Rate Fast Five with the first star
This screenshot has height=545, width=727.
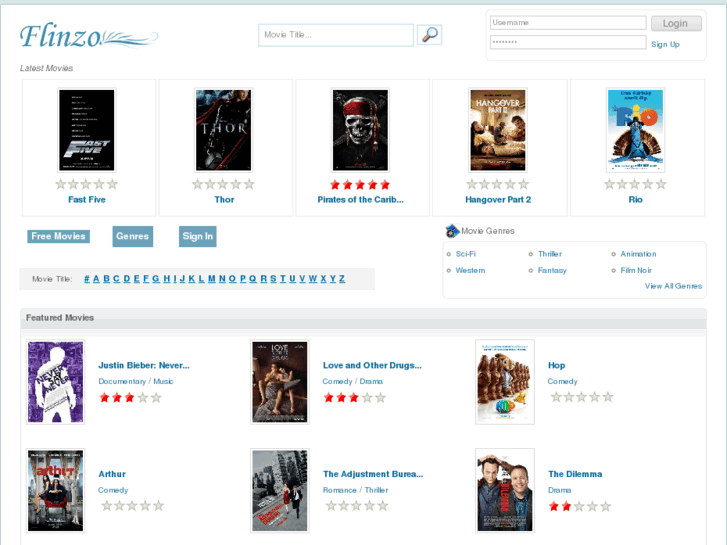pyautogui.click(x=61, y=185)
